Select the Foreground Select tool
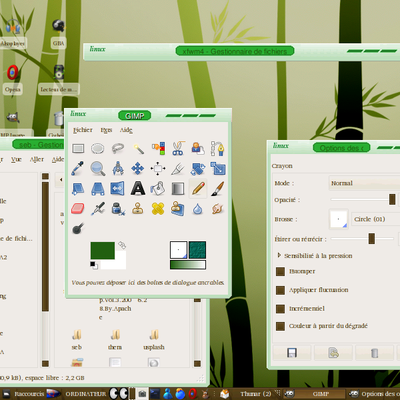The height and width of the screenshot is (400, 400). [x=198, y=148]
